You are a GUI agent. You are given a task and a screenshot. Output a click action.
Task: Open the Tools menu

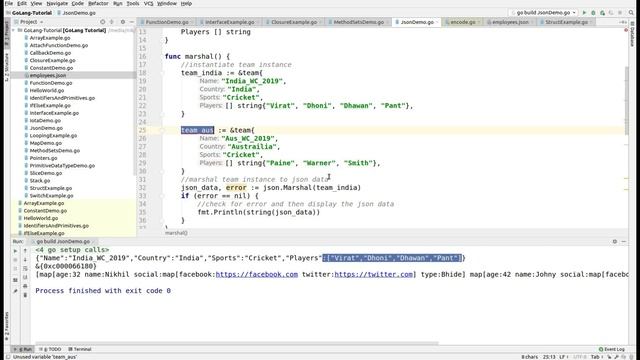pyautogui.click(x=133, y=3)
